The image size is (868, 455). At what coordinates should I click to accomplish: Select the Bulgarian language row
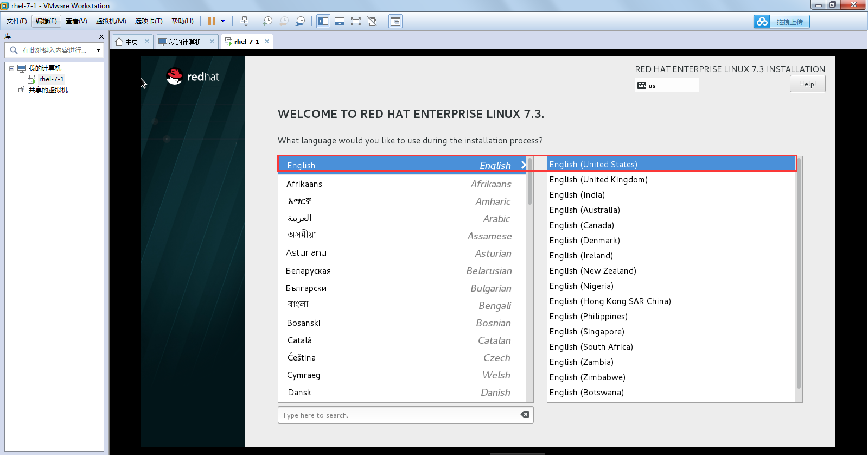point(402,288)
